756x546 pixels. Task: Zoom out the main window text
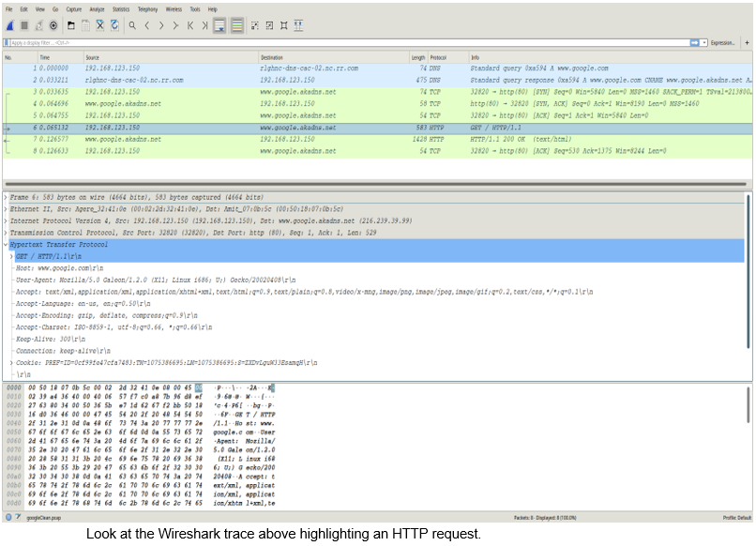point(269,25)
